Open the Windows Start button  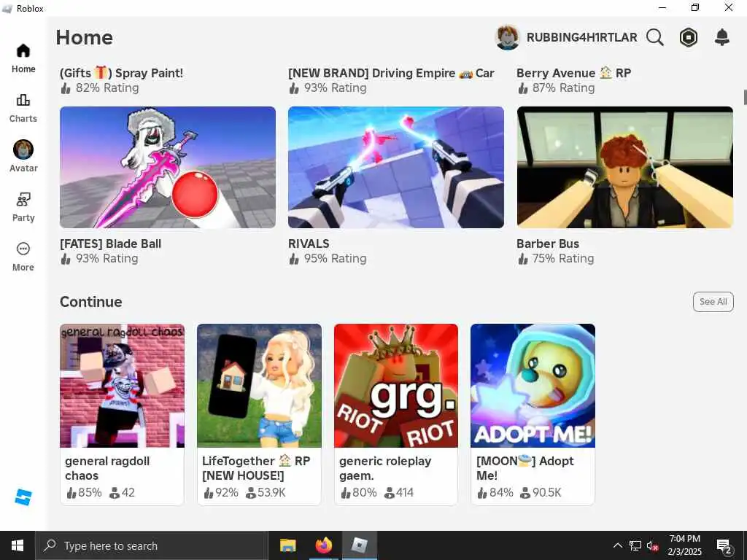(18, 545)
